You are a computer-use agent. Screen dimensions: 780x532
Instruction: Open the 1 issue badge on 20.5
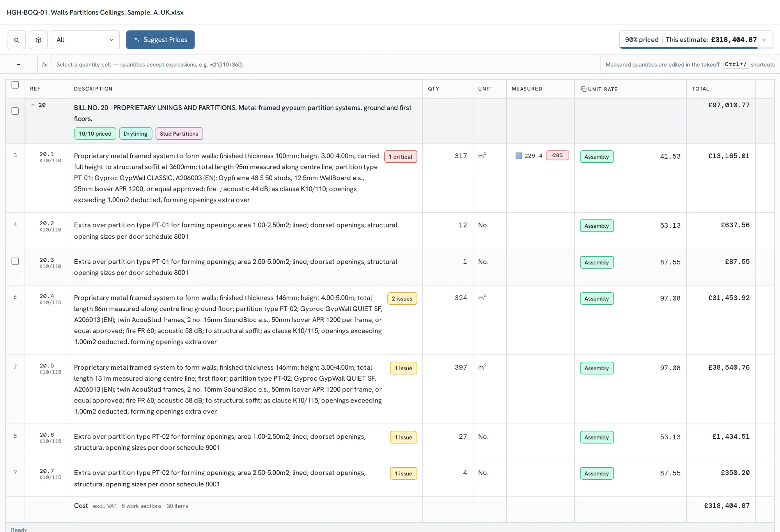pyautogui.click(x=403, y=368)
